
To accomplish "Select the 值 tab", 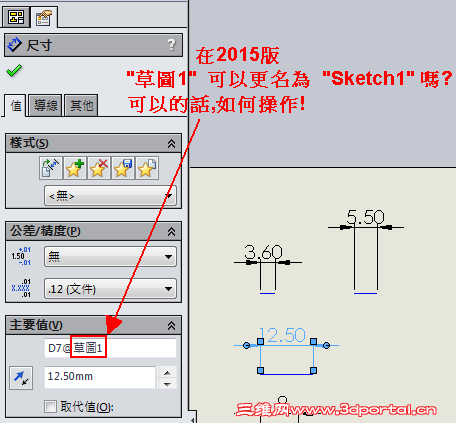I will tap(15, 106).
